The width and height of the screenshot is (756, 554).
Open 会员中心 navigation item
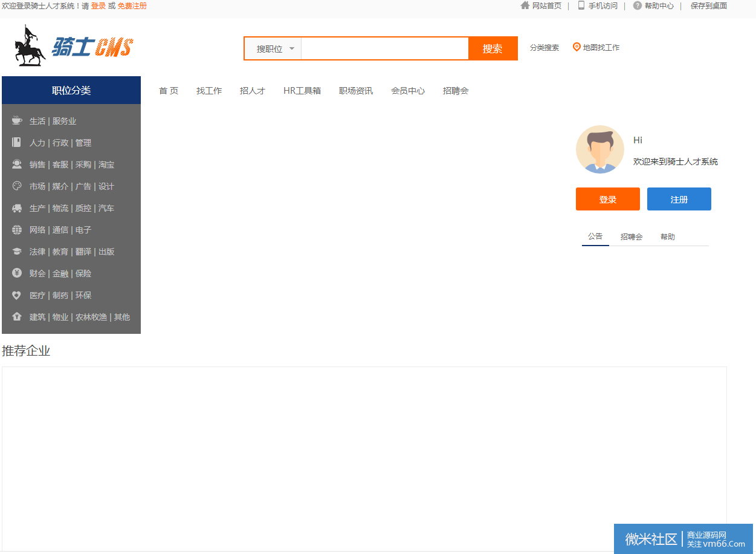[x=408, y=91]
